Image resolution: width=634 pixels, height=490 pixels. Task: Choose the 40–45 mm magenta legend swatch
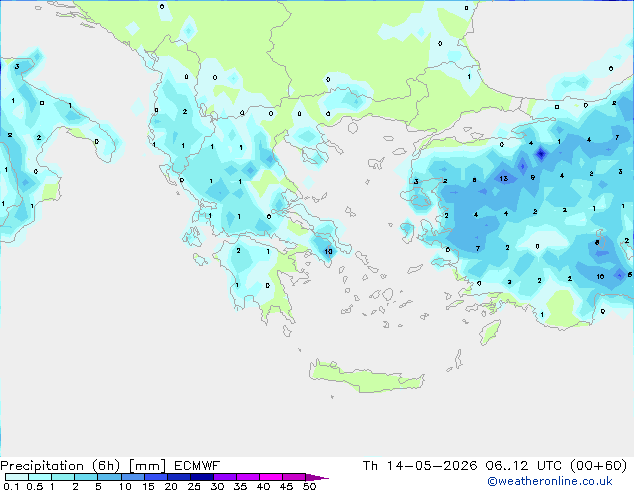[x=271, y=477]
